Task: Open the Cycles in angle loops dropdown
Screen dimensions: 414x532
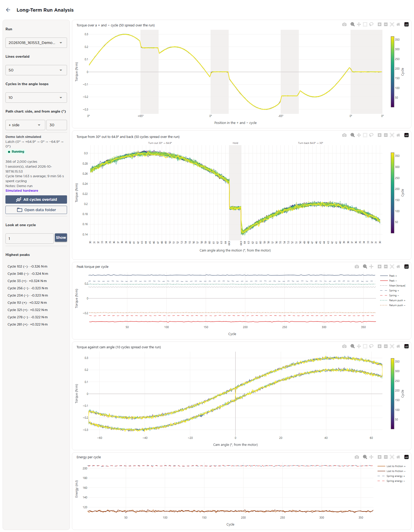Action: (x=36, y=98)
